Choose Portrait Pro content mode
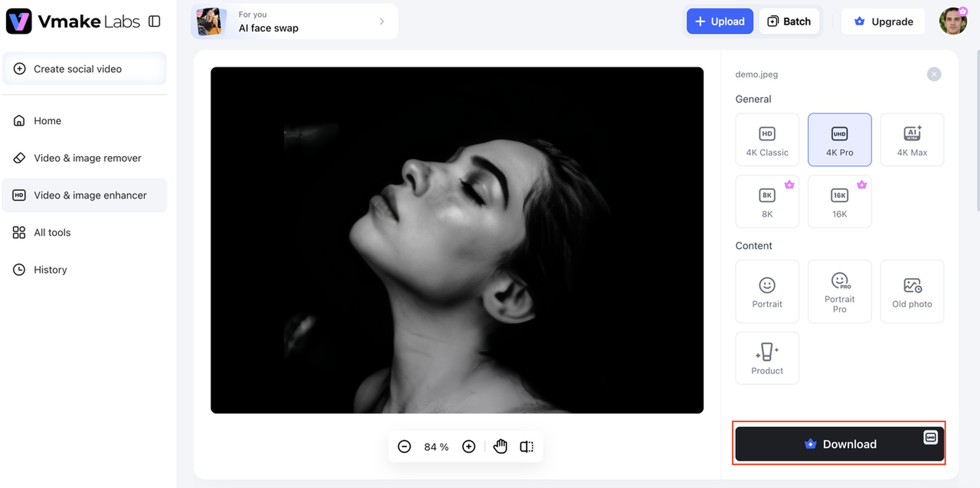This screenshot has width=980, height=488. (x=840, y=291)
